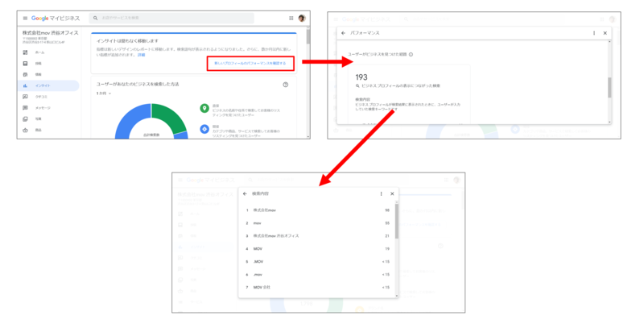
Task: Click info icon beside ユーザーがビジネスを見つけた経路
Action: [x=411, y=54]
